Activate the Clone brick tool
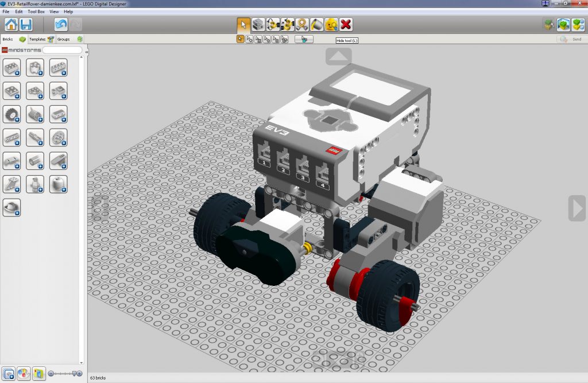 coord(258,25)
